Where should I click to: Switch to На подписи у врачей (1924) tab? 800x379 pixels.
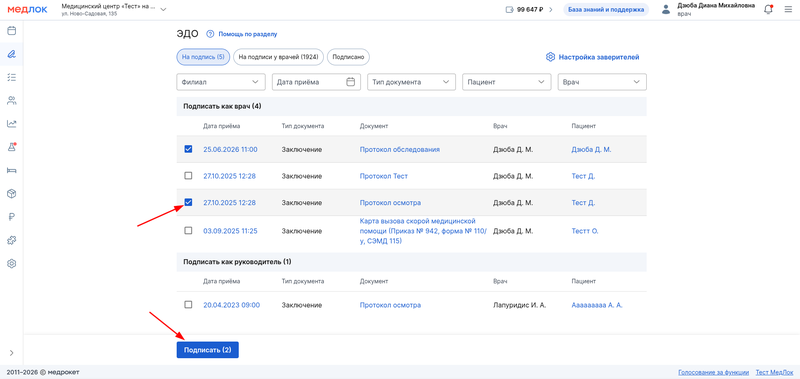click(279, 57)
